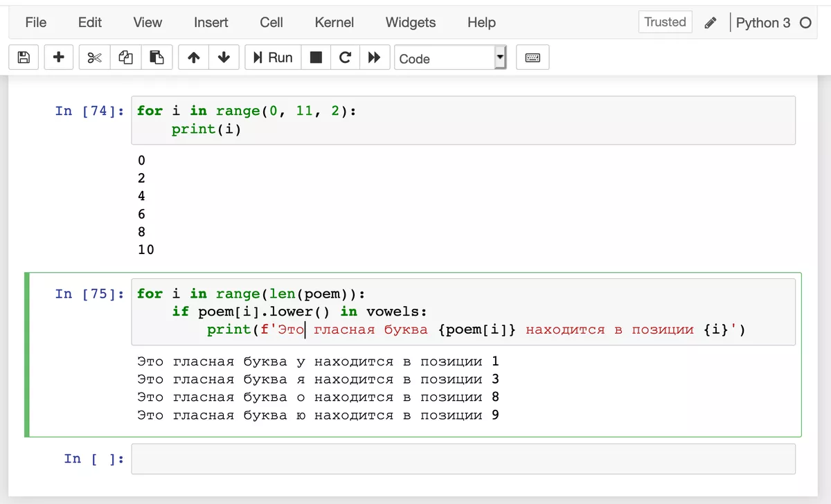This screenshot has width=831, height=504.
Task: Click output line ending 'в позиции 3'
Action: pos(318,379)
